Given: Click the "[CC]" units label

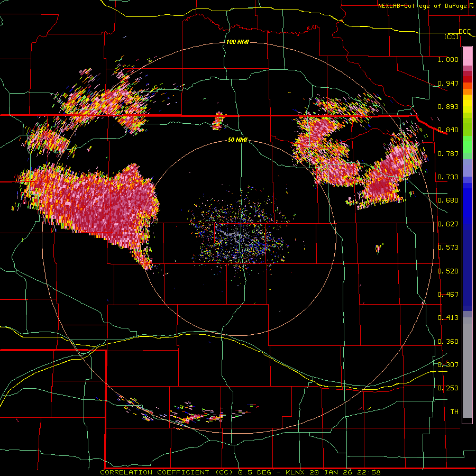Looking at the screenshot, I should 452,36.
